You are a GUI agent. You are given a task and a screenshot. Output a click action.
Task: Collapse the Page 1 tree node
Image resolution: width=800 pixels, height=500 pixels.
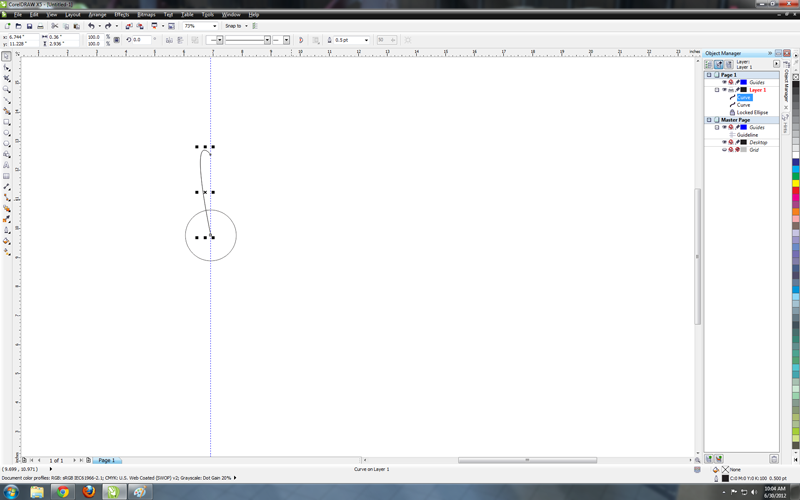coord(709,75)
